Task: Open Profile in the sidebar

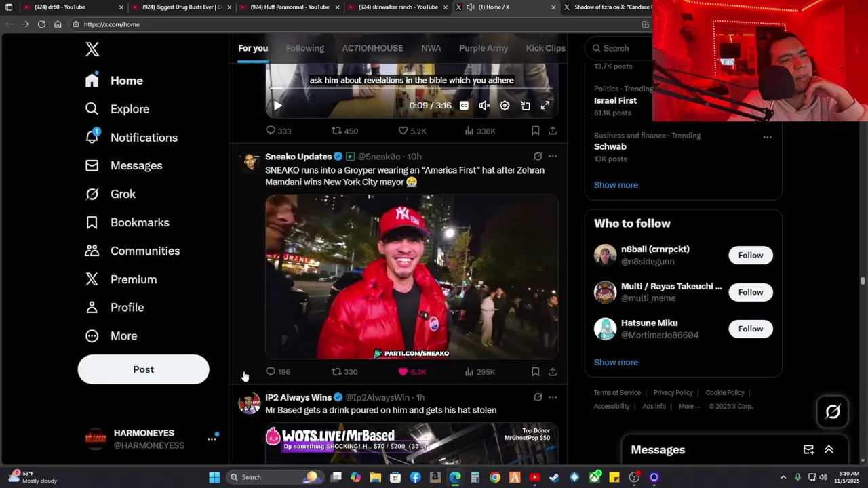Action: pos(114,307)
